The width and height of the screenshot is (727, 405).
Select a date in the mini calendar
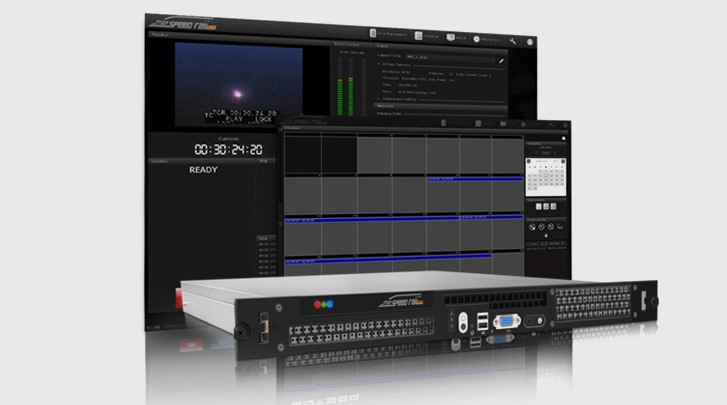(545, 177)
